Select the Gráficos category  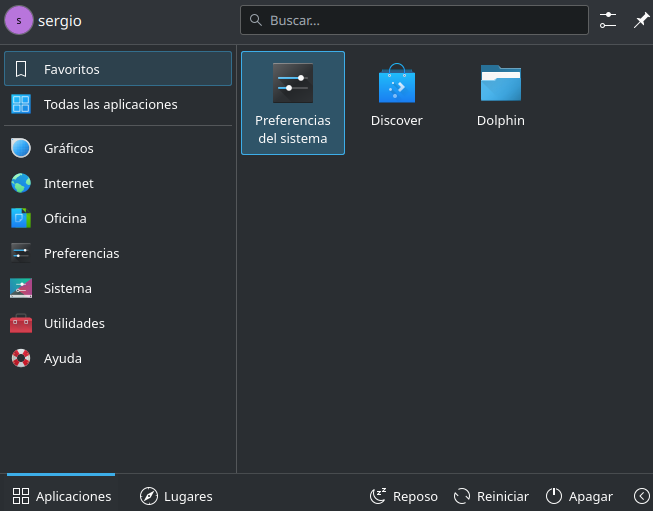coord(118,148)
